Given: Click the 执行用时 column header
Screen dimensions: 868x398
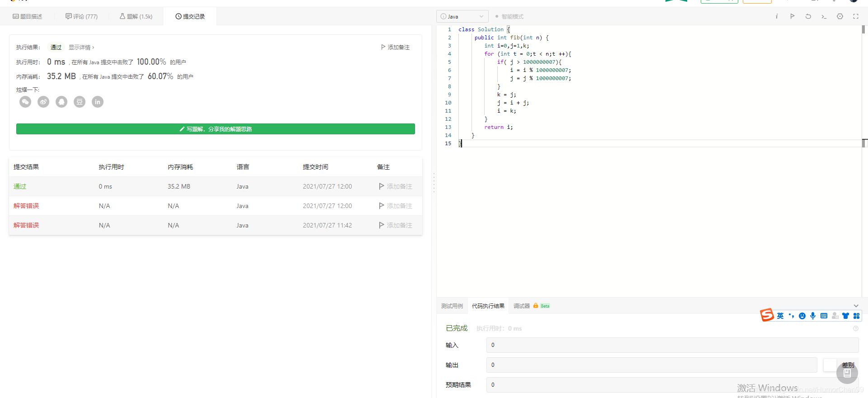Looking at the screenshot, I should point(111,167).
